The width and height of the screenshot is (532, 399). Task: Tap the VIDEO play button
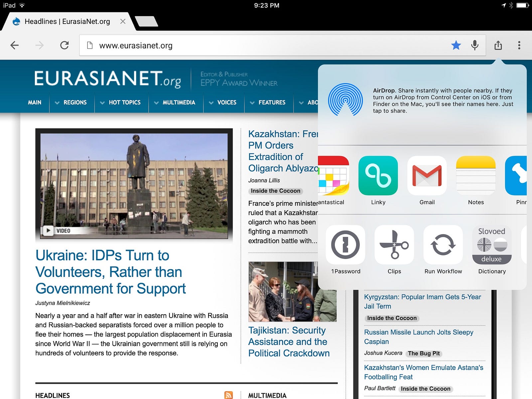48,230
